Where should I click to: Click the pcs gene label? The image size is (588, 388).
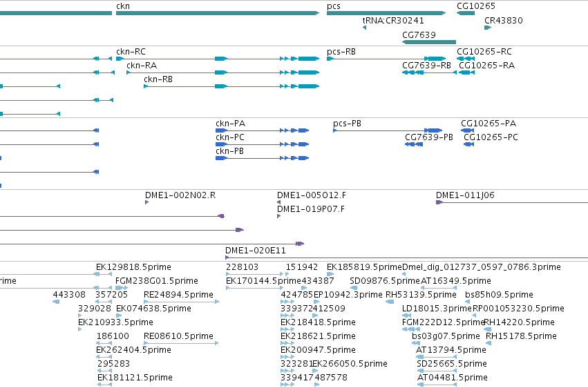pos(333,6)
